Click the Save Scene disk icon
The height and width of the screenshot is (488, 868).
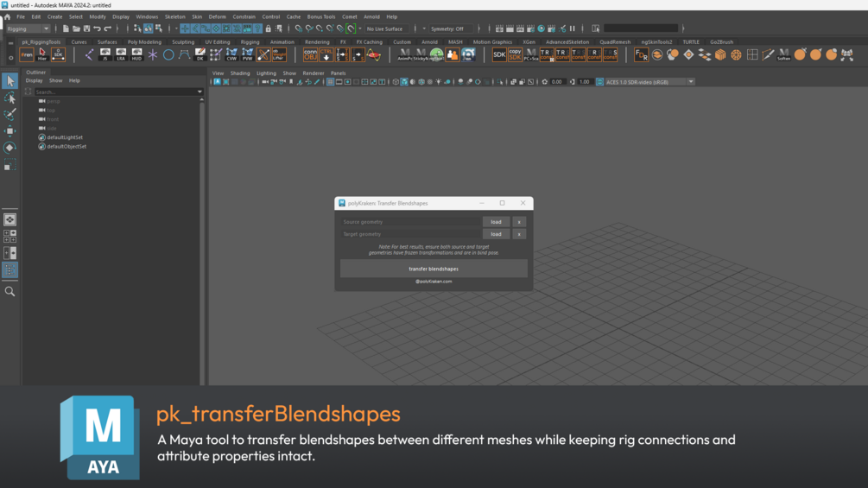coord(87,29)
